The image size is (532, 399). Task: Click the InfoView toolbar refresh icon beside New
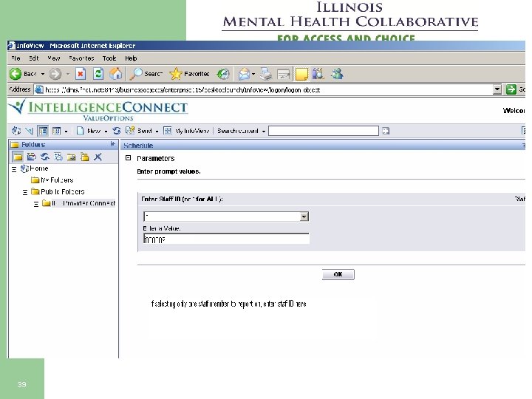coord(117,131)
